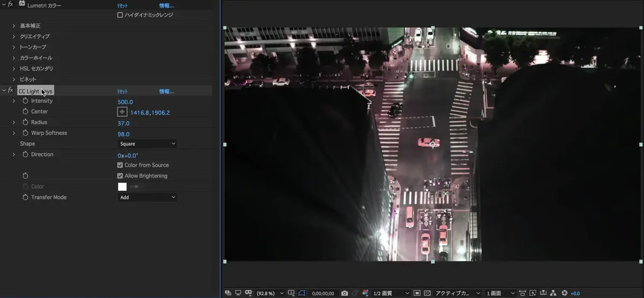The image size is (644, 298).
Task: Click the white Color swatch
Action: (122, 187)
